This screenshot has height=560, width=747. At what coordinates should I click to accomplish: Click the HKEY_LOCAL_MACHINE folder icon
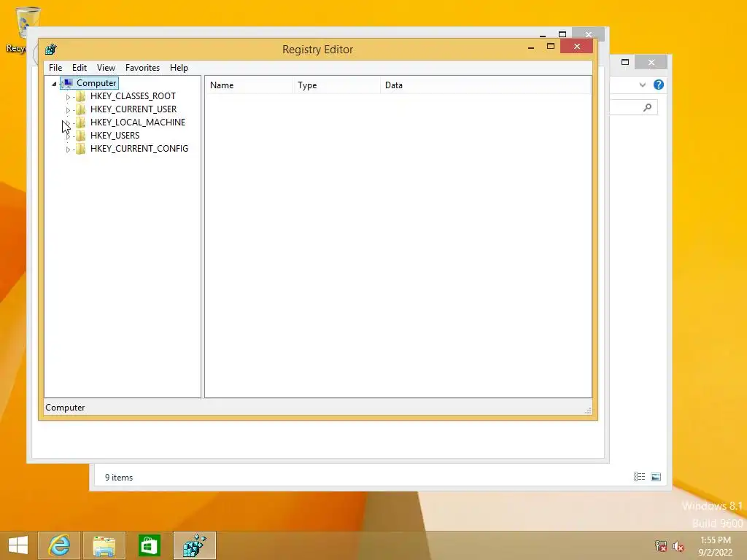coord(81,122)
